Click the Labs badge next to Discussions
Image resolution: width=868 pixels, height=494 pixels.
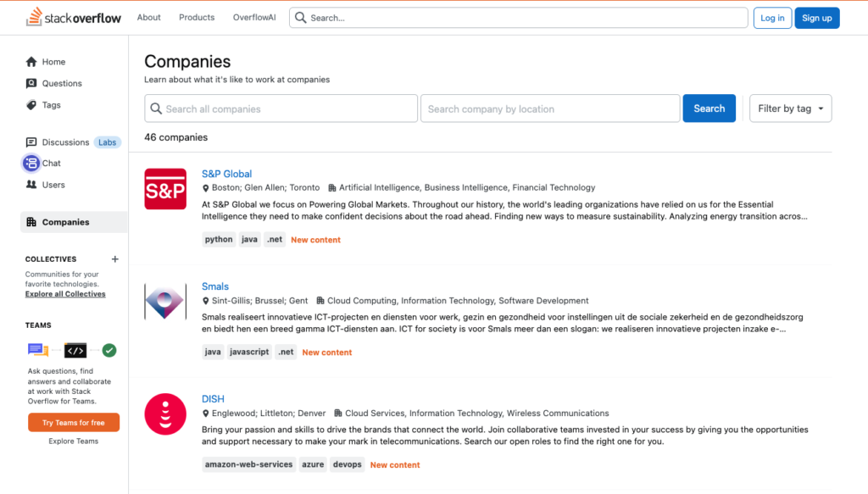(108, 142)
